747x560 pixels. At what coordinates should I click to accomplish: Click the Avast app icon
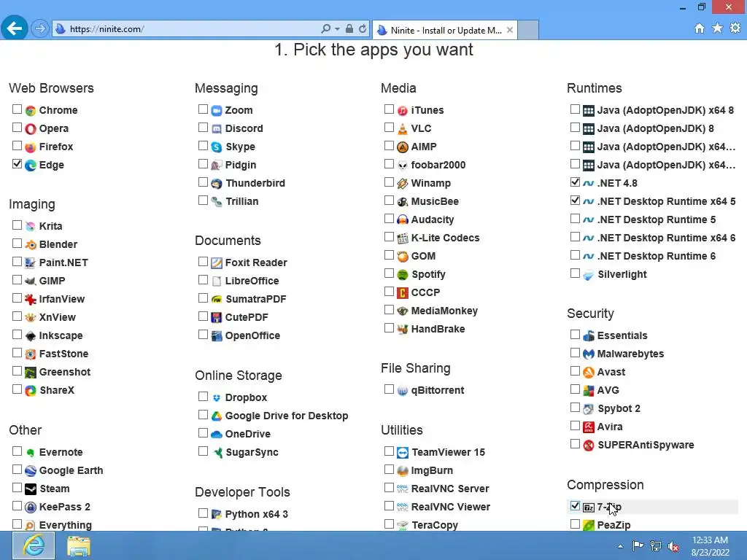(589, 372)
